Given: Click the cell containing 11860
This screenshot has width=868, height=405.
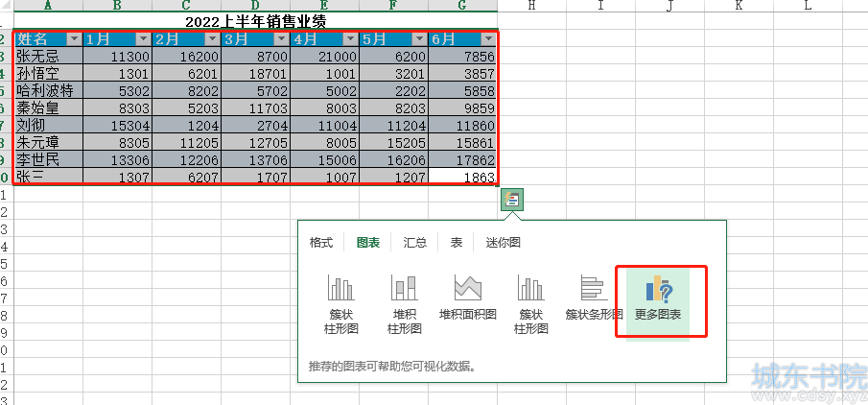Looking at the screenshot, I should 462,125.
